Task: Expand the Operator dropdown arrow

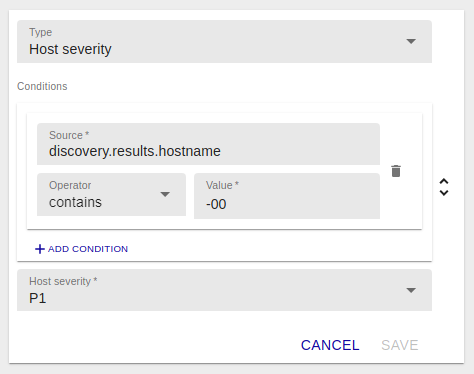Action: pos(165,194)
